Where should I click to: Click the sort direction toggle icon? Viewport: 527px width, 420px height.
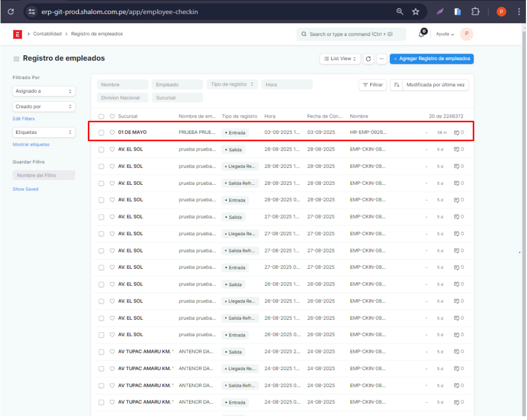(396, 85)
